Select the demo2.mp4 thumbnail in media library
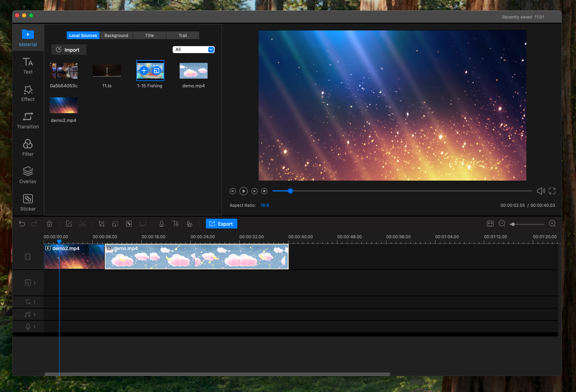Viewport: 576px width, 392px height. 64,105
